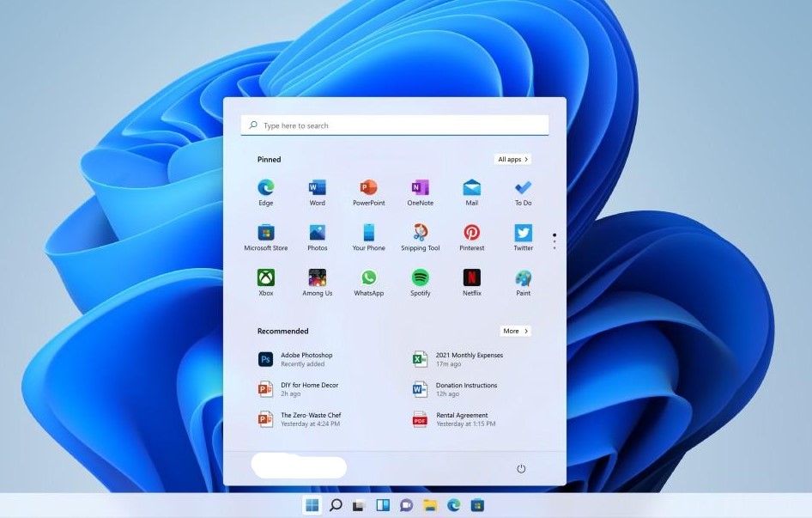This screenshot has height=518, width=812.
Task: Launch Spotify
Action: pos(420,283)
